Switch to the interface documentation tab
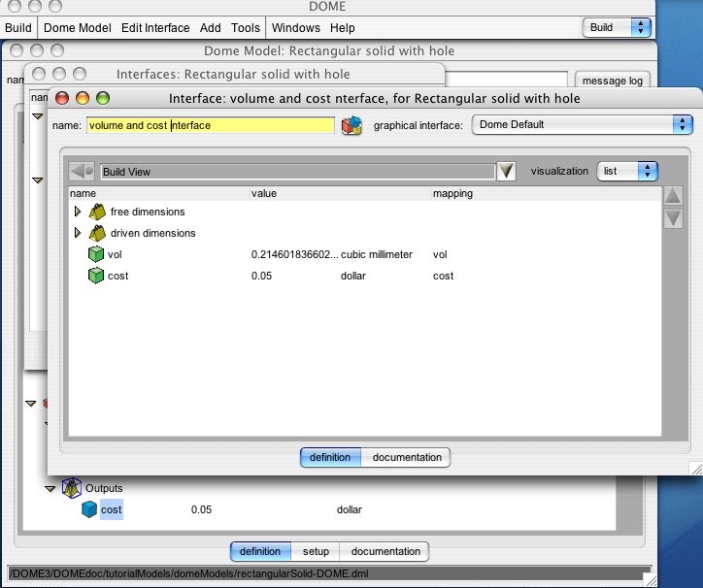This screenshot has height=588, width=703. pos(406,458)
